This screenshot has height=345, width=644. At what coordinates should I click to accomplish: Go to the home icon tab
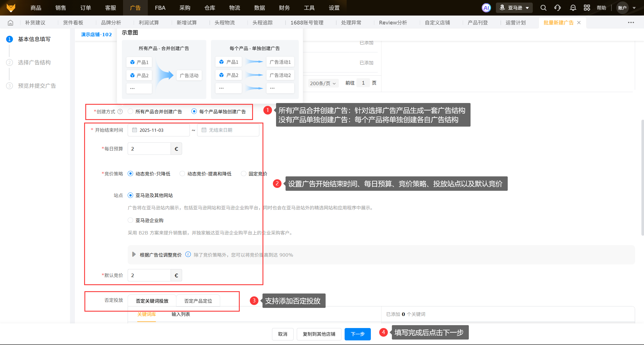coord(10,23)
